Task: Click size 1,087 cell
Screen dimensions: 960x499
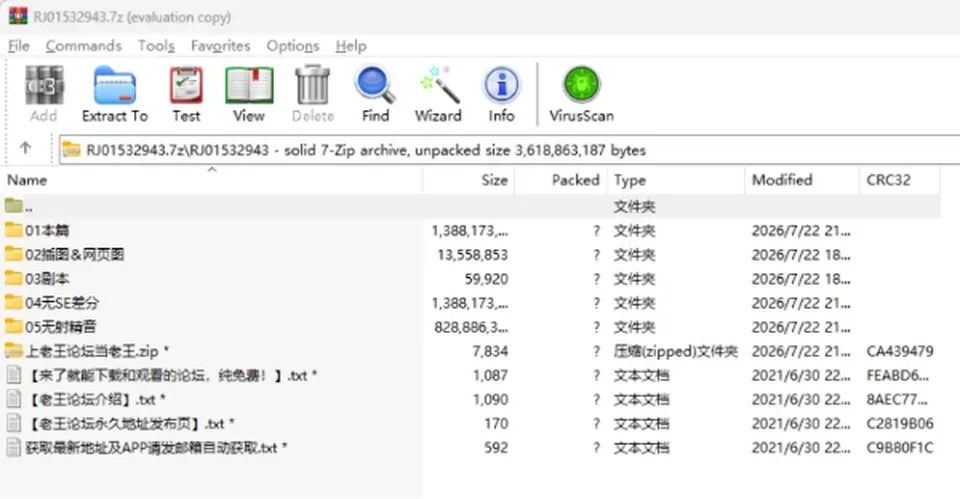Action: click(490, 375)
